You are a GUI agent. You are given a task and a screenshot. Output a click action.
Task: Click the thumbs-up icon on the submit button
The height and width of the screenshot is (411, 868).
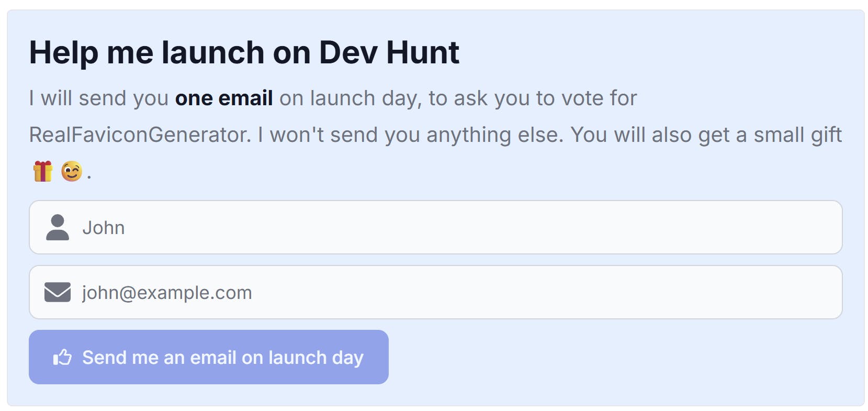pos(62,357)
